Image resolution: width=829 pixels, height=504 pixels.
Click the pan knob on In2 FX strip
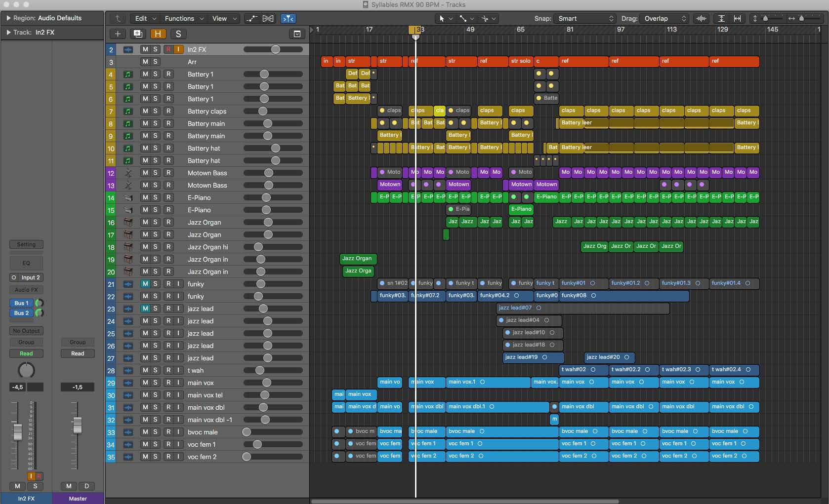[x=26, y=370]
